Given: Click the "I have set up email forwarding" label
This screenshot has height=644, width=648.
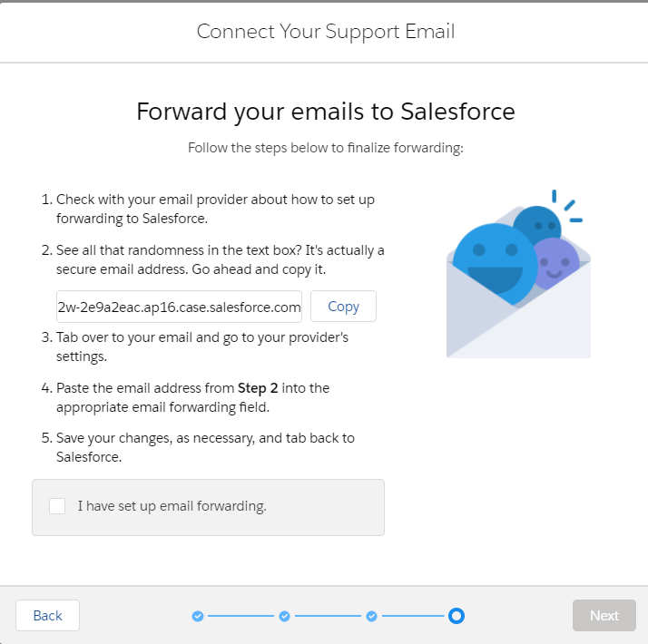Looking at the screenshot, I should (x=172, y=506).
